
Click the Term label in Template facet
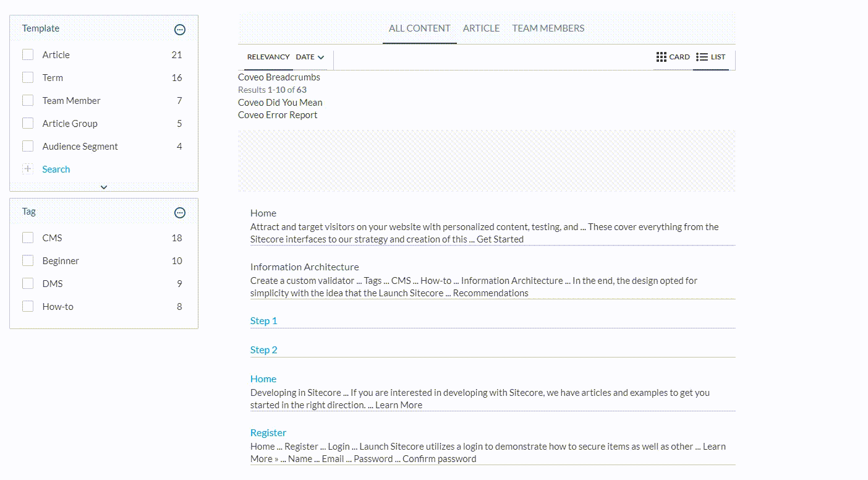[x=53, y=78]
